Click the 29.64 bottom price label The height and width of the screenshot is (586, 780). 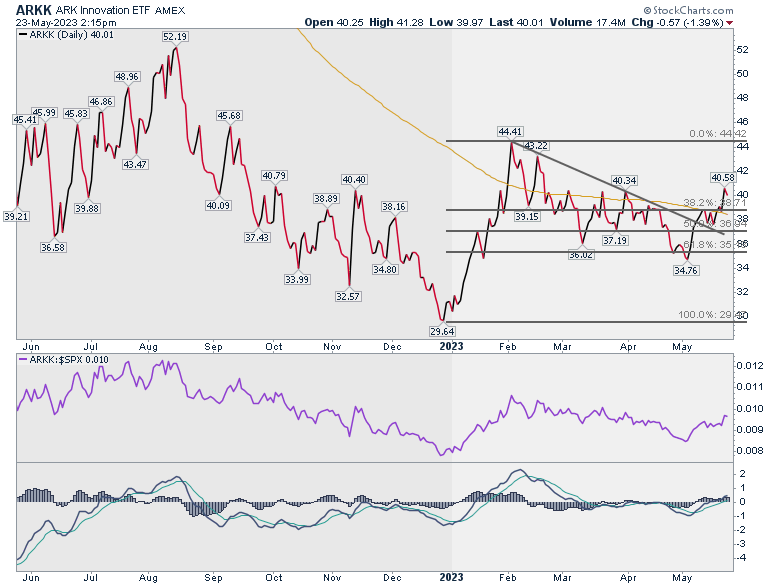pos(442,331)
